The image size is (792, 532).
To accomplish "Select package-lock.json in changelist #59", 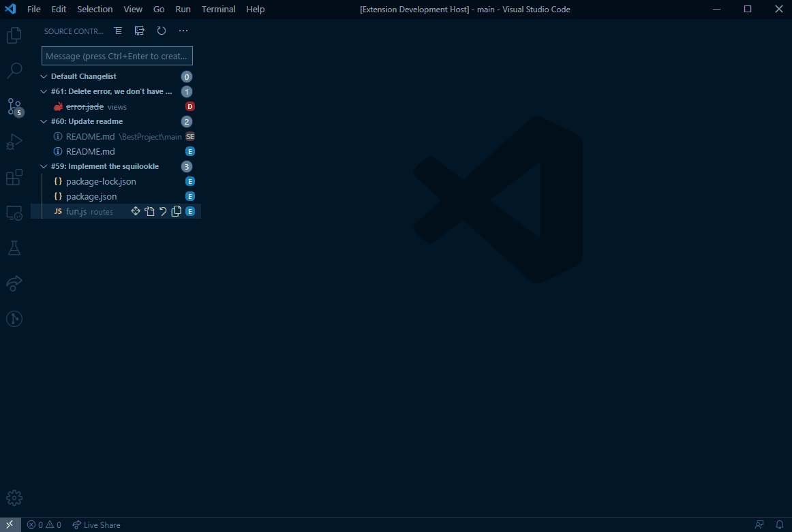I will pos(116,182).
